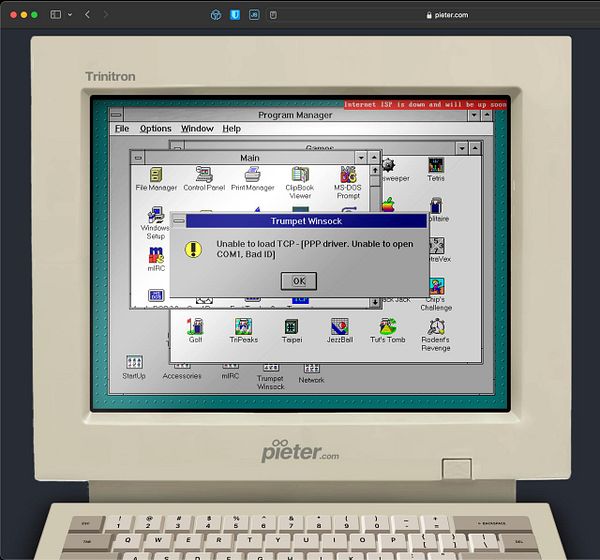Click the Main window scrollbar down arrow

point(375,302)
